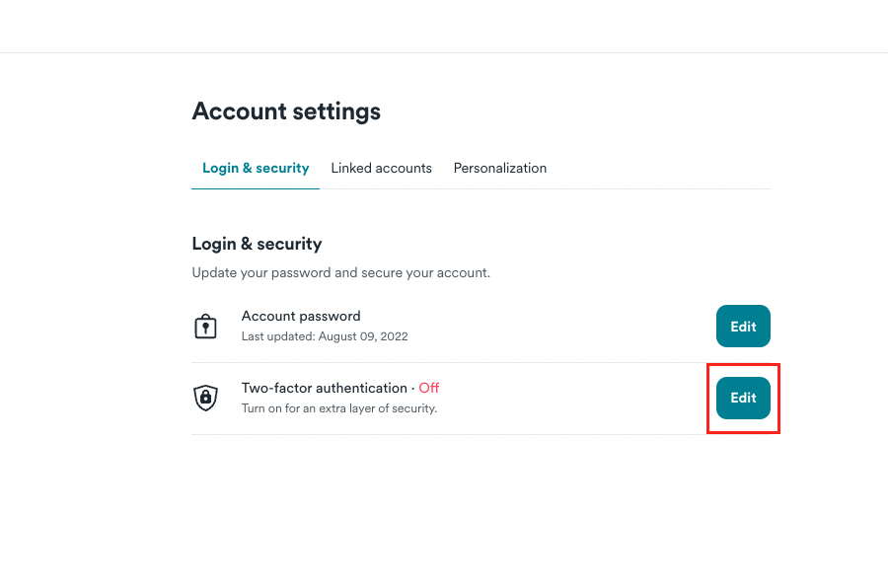This screenshot has width=888, height=588.
Task: Click the red Off status indicator
Action: point(429,389)
